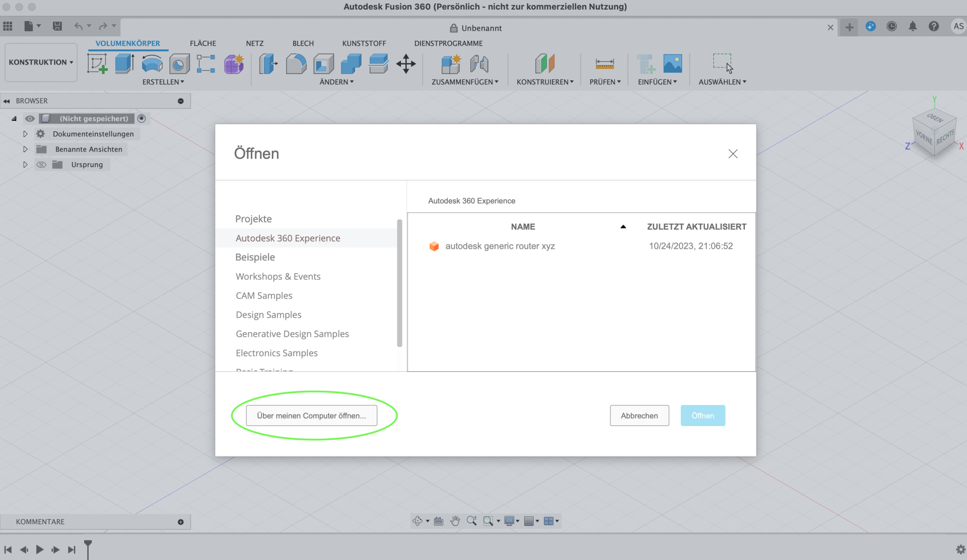Switch to the BLECH tab

(303, 43)
